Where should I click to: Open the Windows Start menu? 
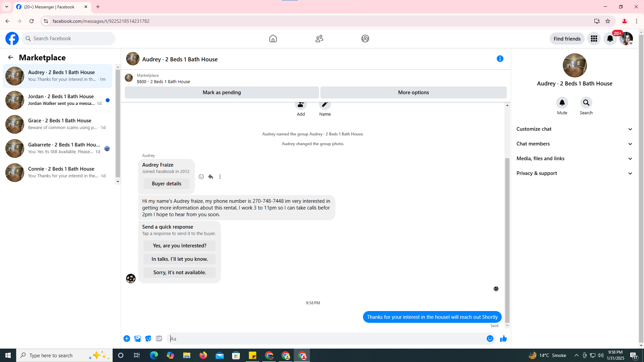pyautogui.click(x=8, y=355)
